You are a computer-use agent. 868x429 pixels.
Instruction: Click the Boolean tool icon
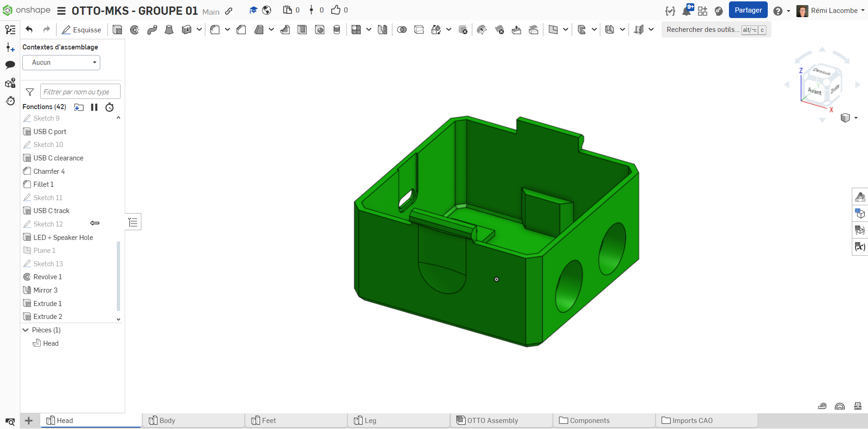tap(402, 30)
